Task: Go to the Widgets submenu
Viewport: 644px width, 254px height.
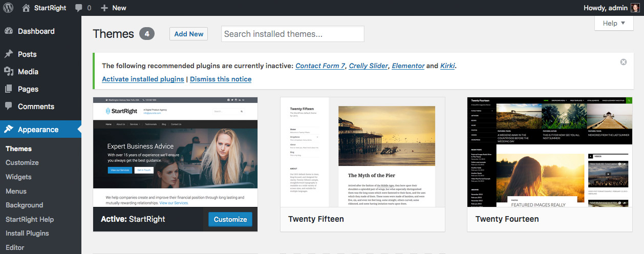Action: point(18,177)
